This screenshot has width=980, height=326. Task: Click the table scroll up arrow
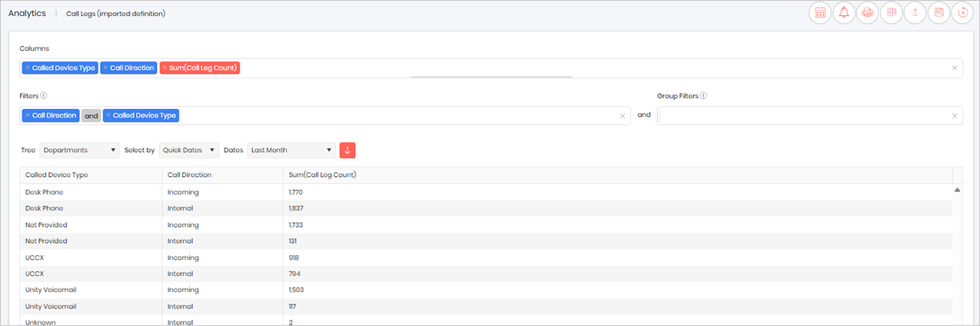coord(957,189)
